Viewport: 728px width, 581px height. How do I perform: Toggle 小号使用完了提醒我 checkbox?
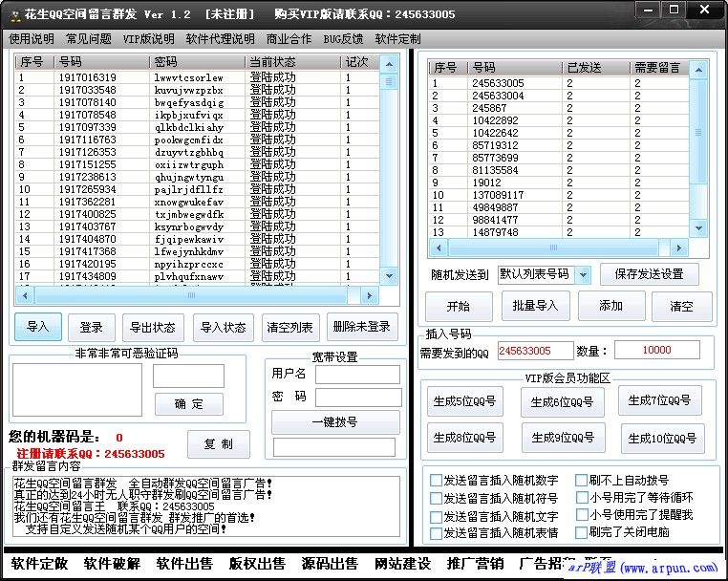tap(582, 515)
